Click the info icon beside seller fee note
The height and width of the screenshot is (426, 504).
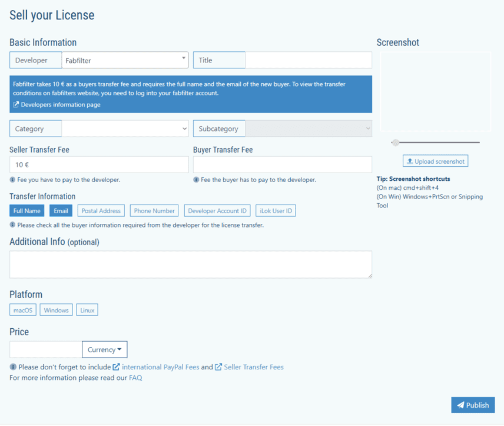click(x=12, y=180)
